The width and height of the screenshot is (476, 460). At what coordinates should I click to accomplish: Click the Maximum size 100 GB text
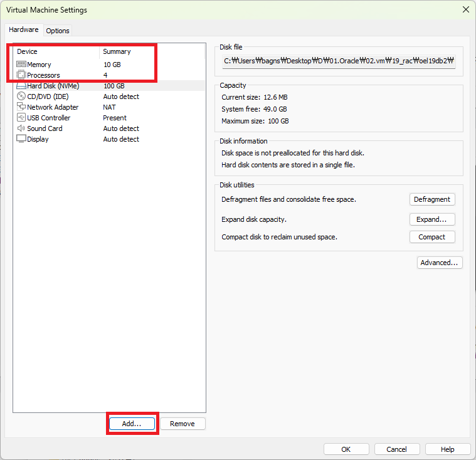click(x=255, y=121)
